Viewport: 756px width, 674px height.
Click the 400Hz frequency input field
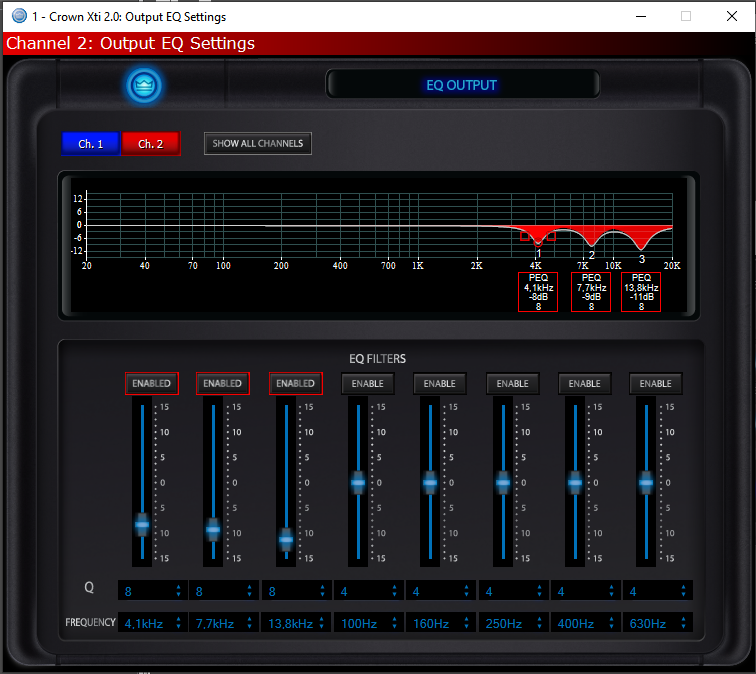[577, 623]
